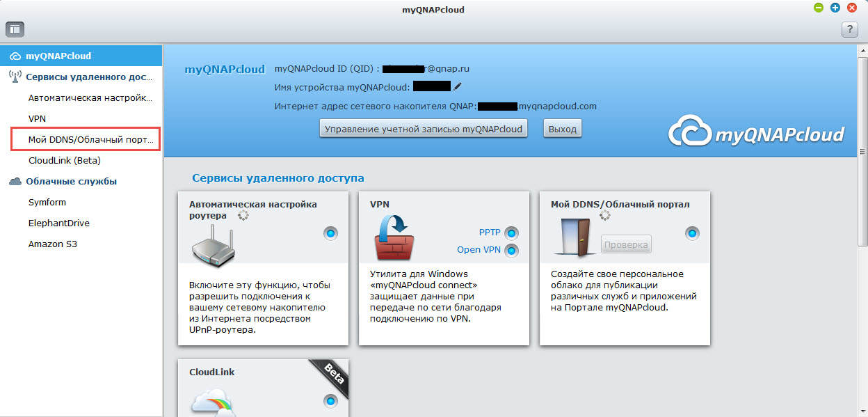Click the open door icon in DDNS card
This screenshot has height=417, width=868.
[576, 237]
